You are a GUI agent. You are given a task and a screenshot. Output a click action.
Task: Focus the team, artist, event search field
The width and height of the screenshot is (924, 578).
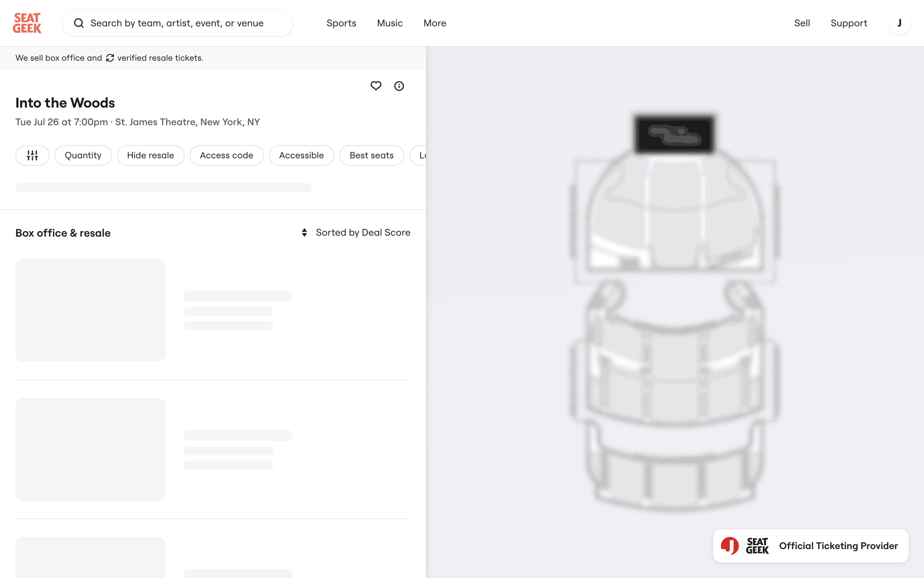click(x=178, y=23)
